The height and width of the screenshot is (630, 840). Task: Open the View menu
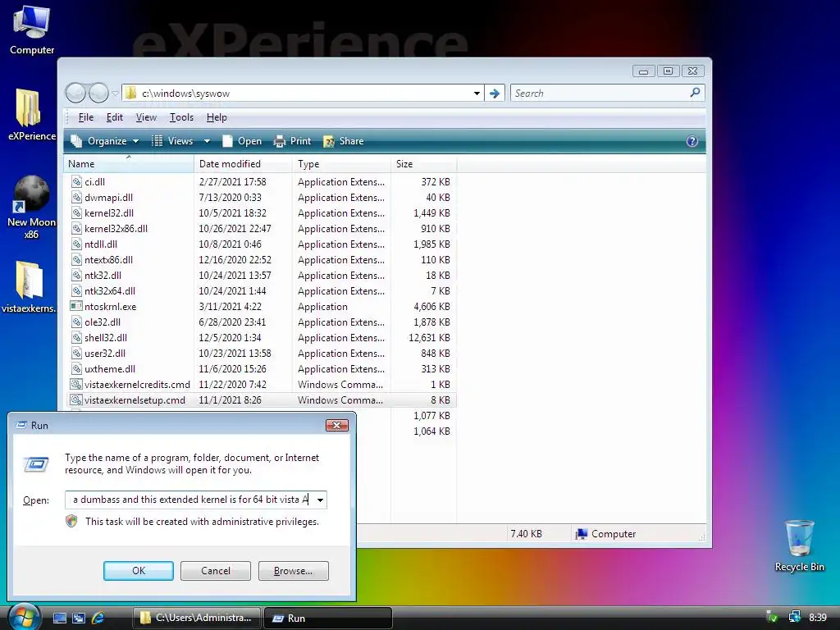(x=146, y=117)
